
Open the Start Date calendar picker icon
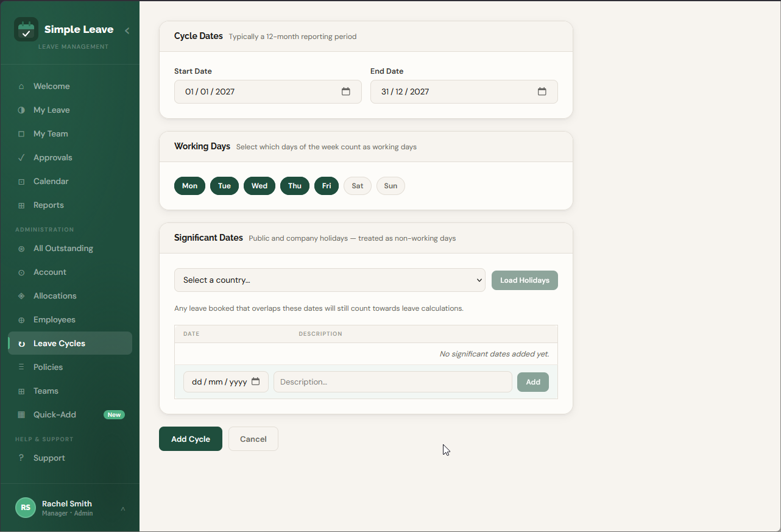345,91
